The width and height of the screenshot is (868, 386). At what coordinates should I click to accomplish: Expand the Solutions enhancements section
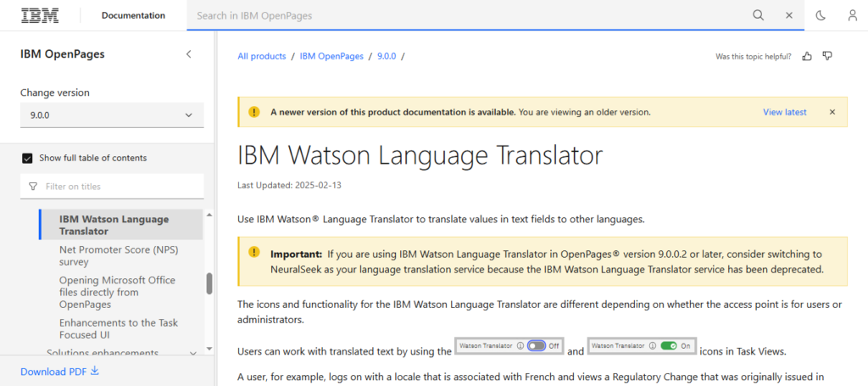click(192, 353)
